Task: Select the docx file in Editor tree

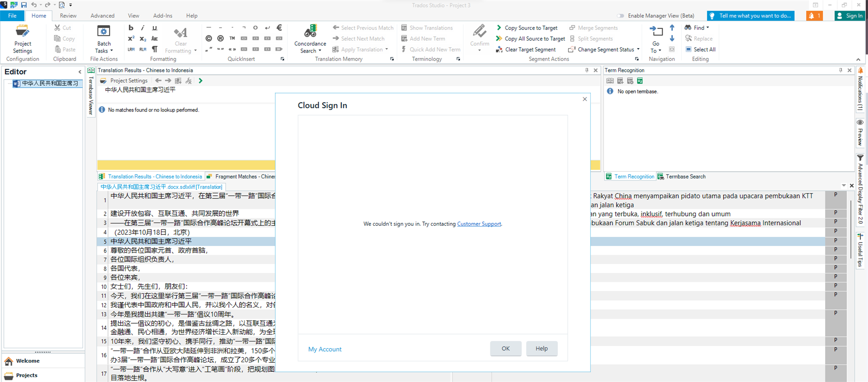Action: pos(47,83)
